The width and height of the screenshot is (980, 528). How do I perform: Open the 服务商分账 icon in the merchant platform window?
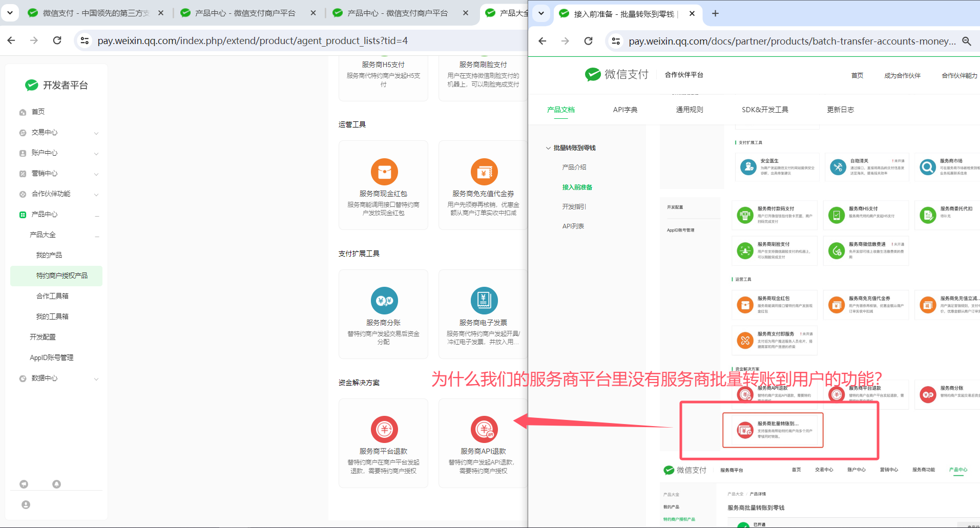click(x=384, y=301)
